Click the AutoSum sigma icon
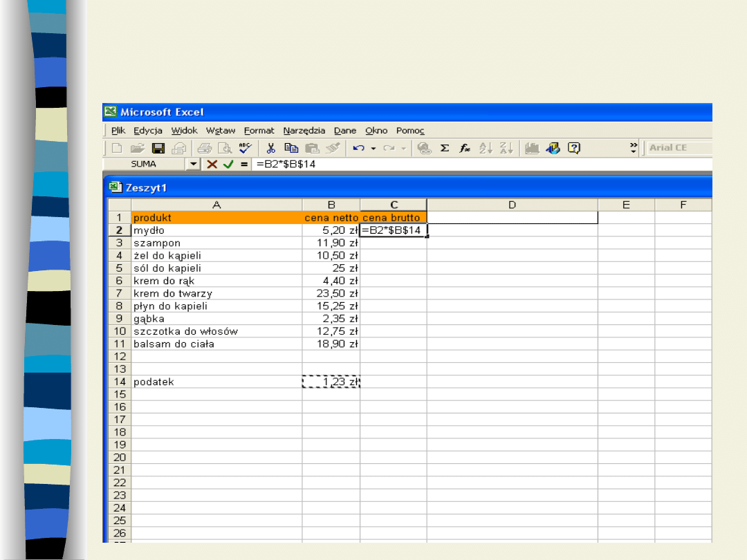 click(445, 148)
